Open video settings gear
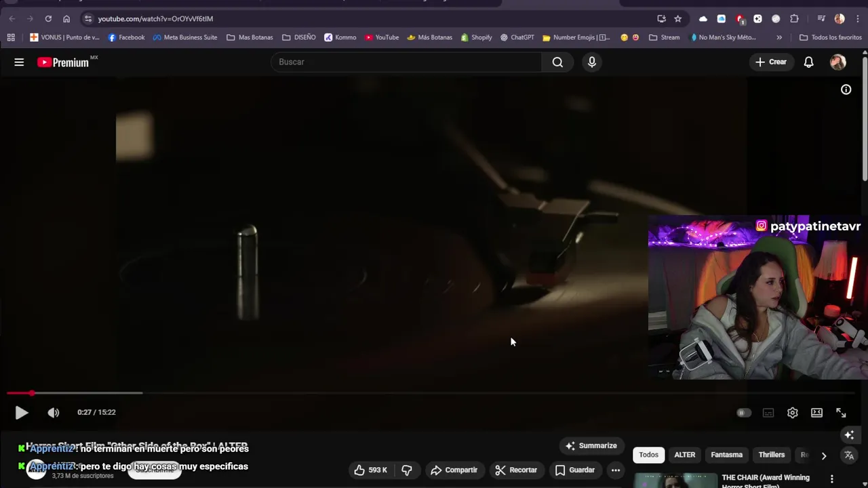This screenshot has width=868, height=488. click(x=792, y=413)
